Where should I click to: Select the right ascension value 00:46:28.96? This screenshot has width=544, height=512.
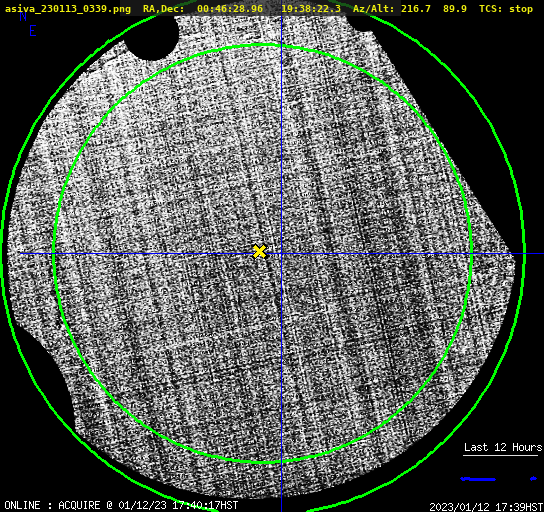coord(230,9)
